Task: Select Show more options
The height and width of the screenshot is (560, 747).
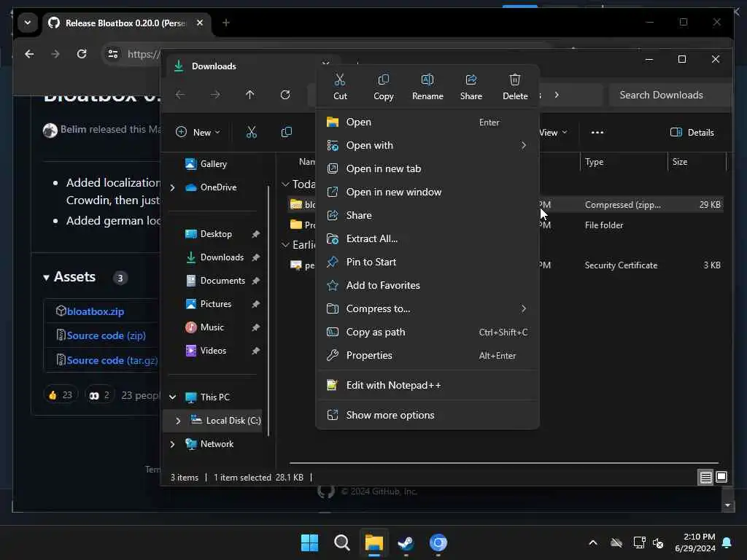Action: pyautogui.click(x=427, y=415)
